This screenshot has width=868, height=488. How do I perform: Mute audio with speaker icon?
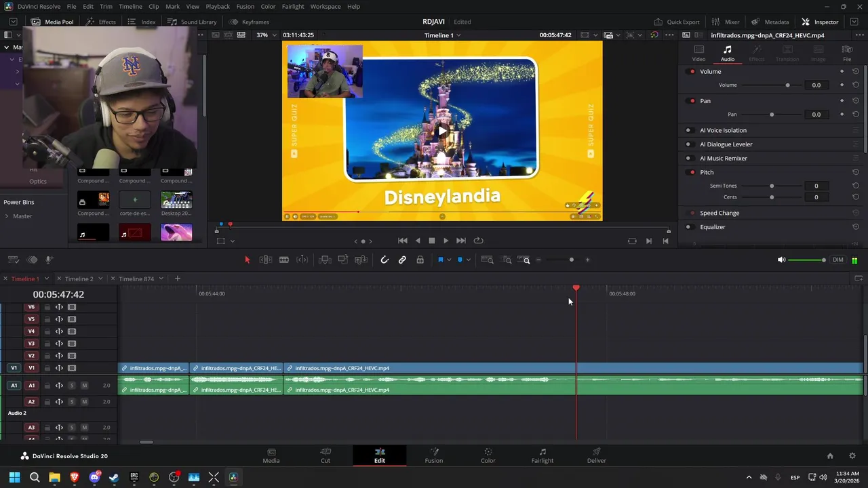coord(781,260)
